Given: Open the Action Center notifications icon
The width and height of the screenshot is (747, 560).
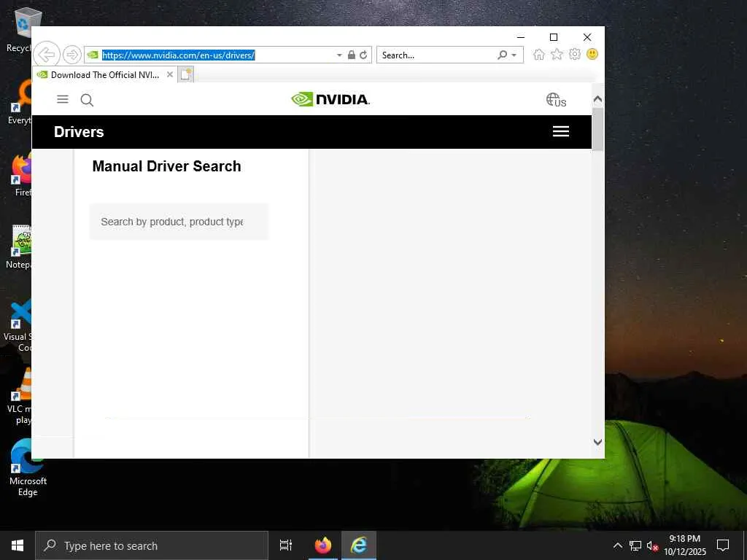Looking at the screenshot, I should tap(723, 545).
